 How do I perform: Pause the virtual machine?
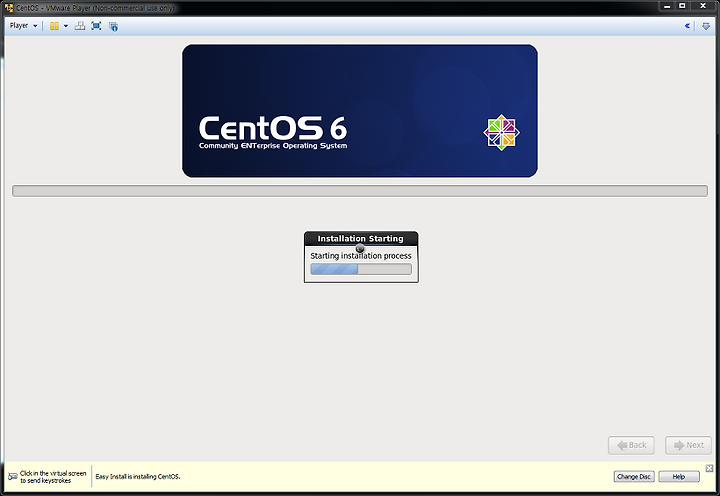click(54, 26)
